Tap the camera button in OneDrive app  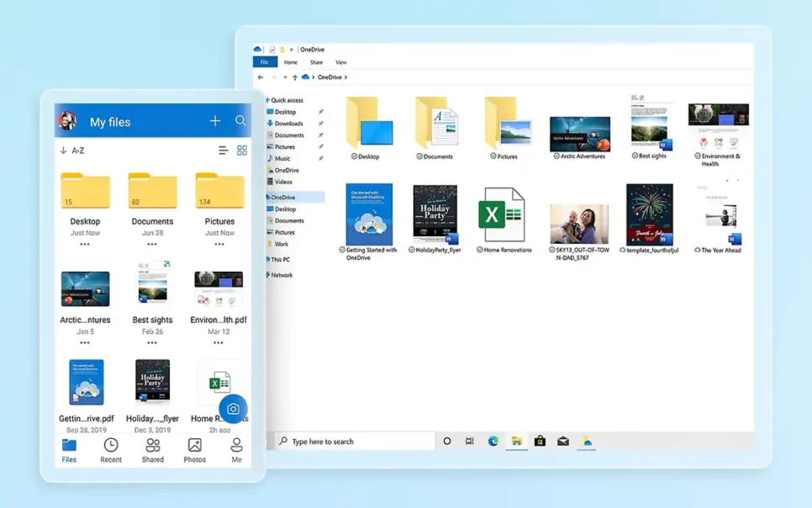(233, 409)
